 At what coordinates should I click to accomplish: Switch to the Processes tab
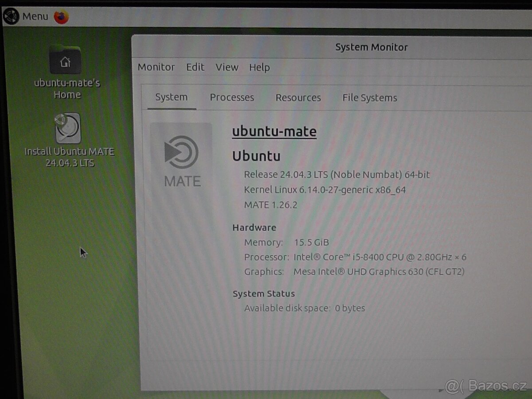(232, 98)
